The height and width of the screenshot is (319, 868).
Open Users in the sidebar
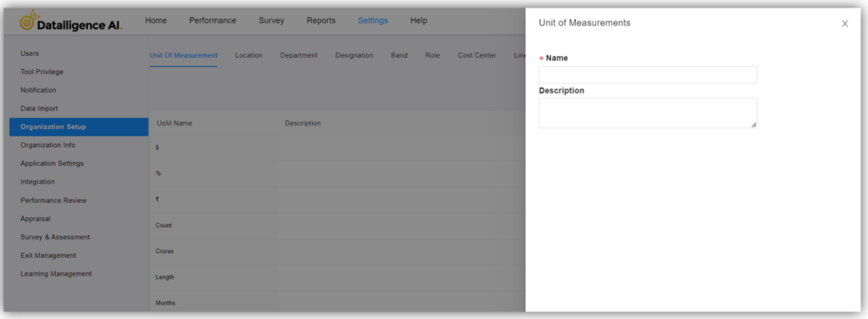(x=79, y=53)
